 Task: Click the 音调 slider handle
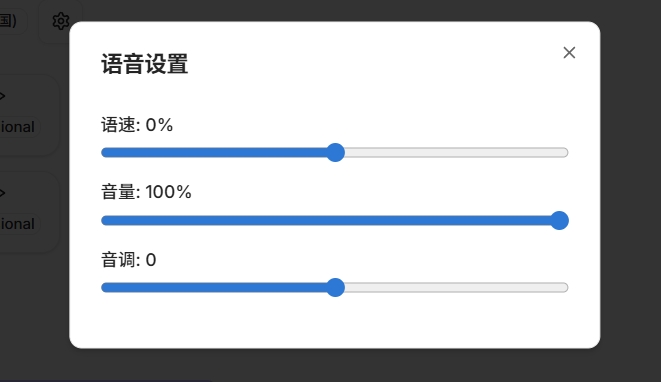336,288
